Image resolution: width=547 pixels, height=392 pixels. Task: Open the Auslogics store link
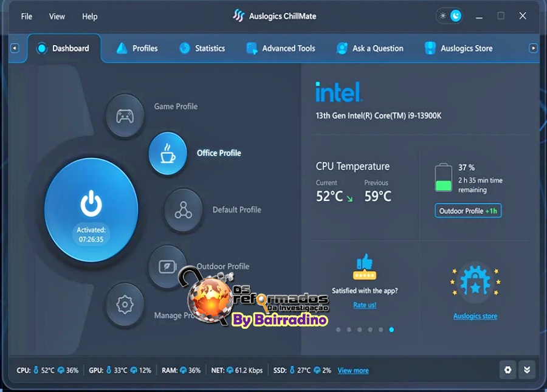[475, 316]
